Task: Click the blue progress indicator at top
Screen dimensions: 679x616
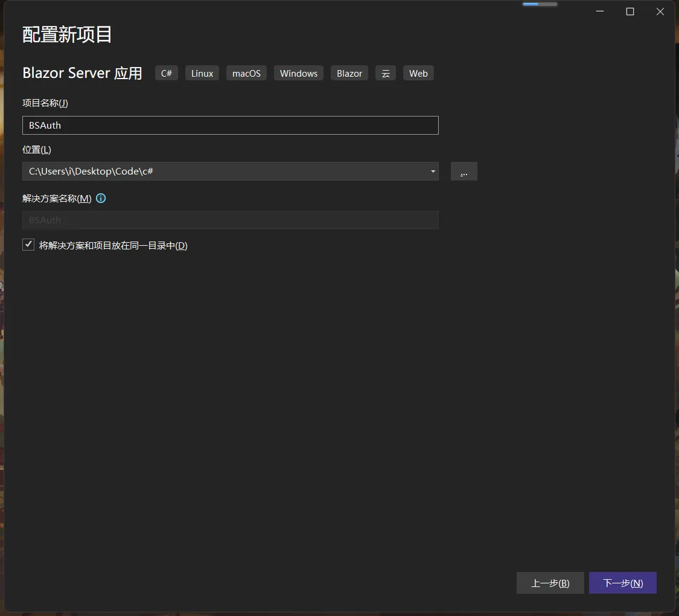Action: click(x=540, y=4)
